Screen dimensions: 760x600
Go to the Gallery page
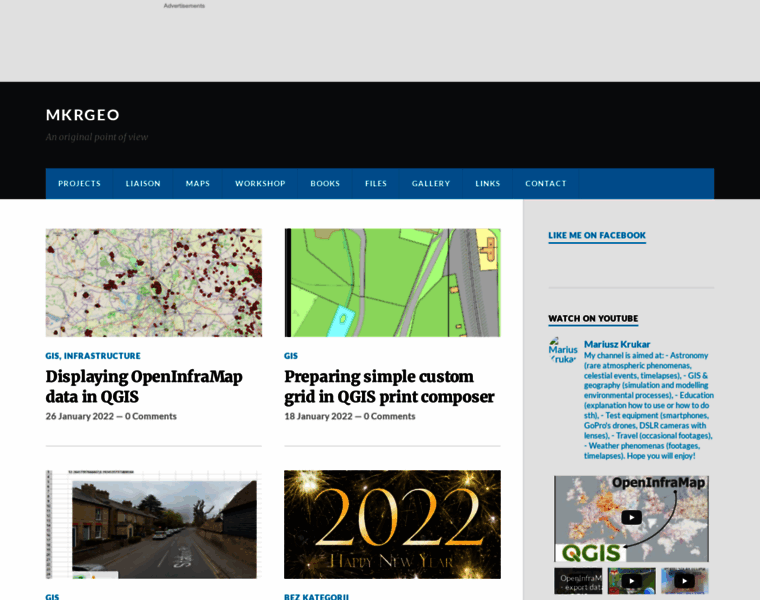431,184
